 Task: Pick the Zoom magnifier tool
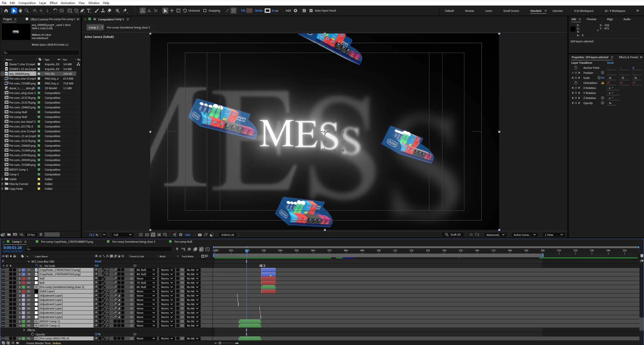pyautogui.click(x=27, y=11)
